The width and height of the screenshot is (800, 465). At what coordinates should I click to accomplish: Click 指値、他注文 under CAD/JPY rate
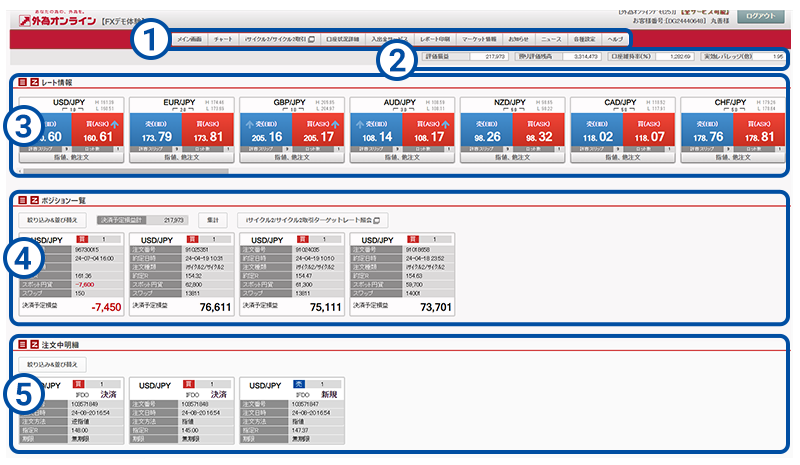pyautogui.click(x=622, y=157)
